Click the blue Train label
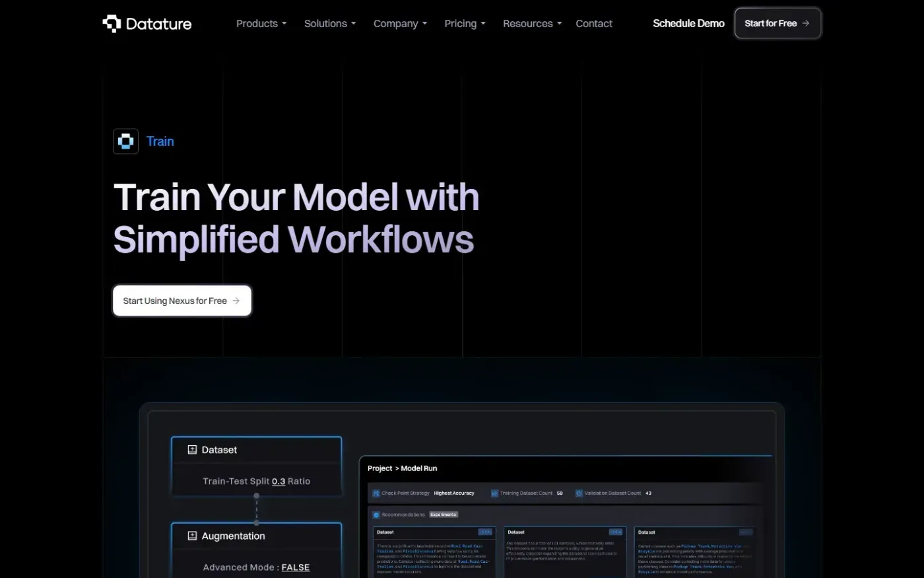The image size is (924, 578). tap(160, 141)
